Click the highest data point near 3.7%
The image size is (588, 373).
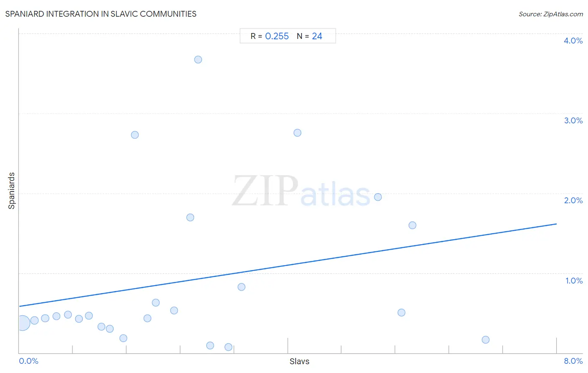[x=198, y=60]
